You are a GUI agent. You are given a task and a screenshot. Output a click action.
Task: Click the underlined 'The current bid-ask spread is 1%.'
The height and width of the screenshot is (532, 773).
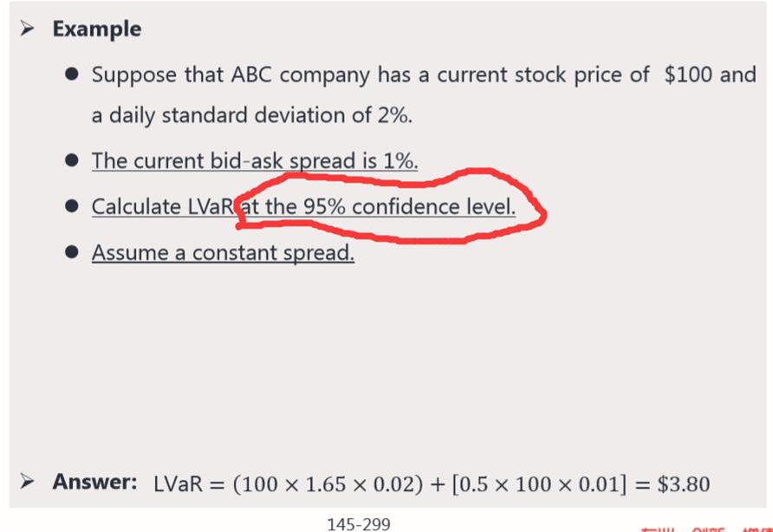(255, 161)
